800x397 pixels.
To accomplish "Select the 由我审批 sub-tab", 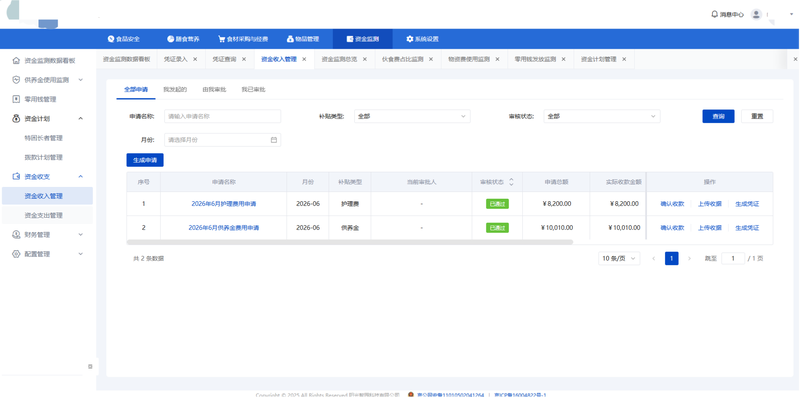I will (214, 90).
